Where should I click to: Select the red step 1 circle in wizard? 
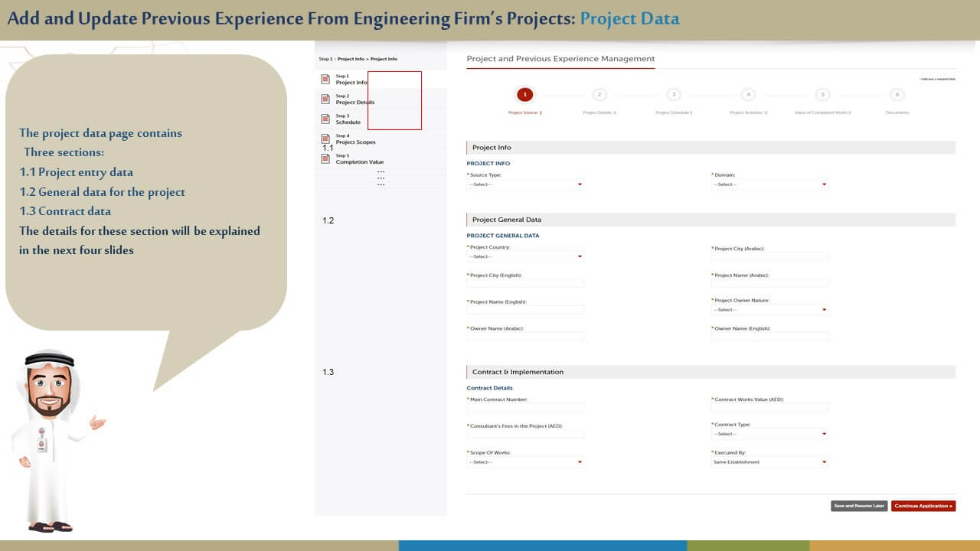[x=524, y=95]
